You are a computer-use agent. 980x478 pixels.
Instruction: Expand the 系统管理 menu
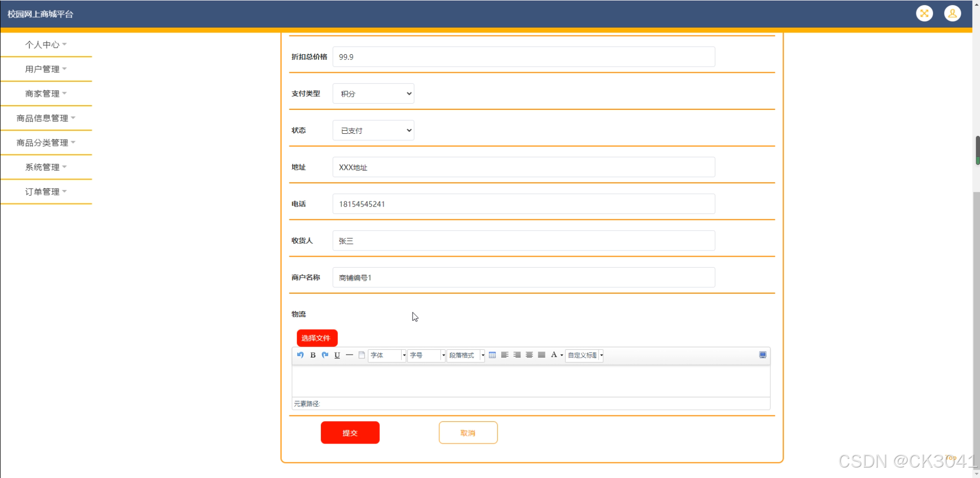46,167
